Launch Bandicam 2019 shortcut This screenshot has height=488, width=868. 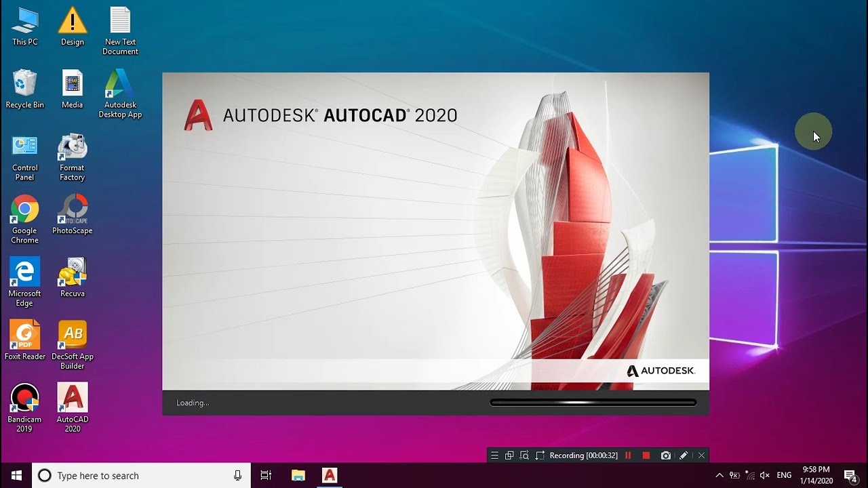pyautogui.click(x=25, y=409)
